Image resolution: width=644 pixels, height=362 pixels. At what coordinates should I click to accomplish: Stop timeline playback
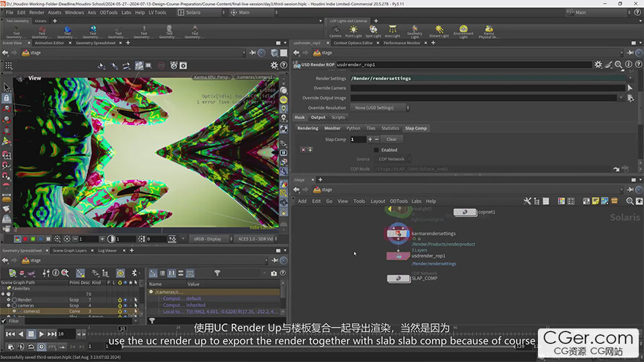coord(31,334)
